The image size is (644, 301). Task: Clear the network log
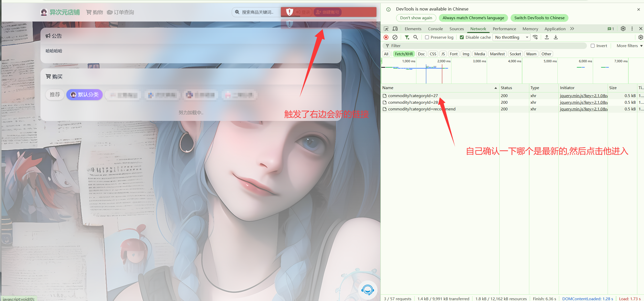395,37
